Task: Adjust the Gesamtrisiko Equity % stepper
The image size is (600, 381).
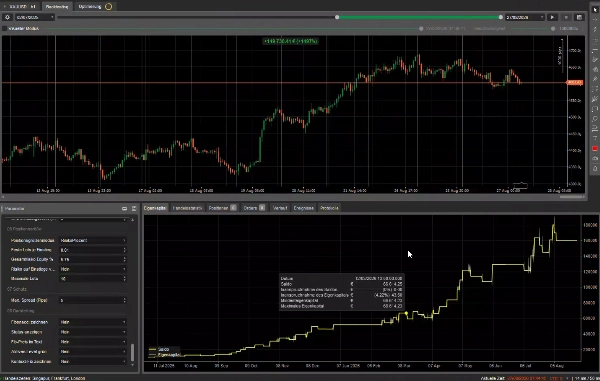Action: (x=124, y=259)
